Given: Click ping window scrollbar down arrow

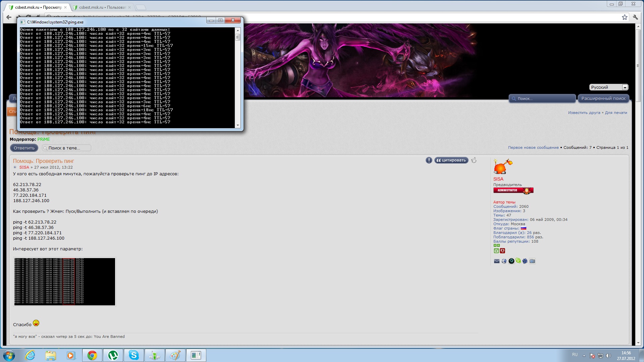Looking at the screenshot, I should pyautogui.click(x=238, y=125).
